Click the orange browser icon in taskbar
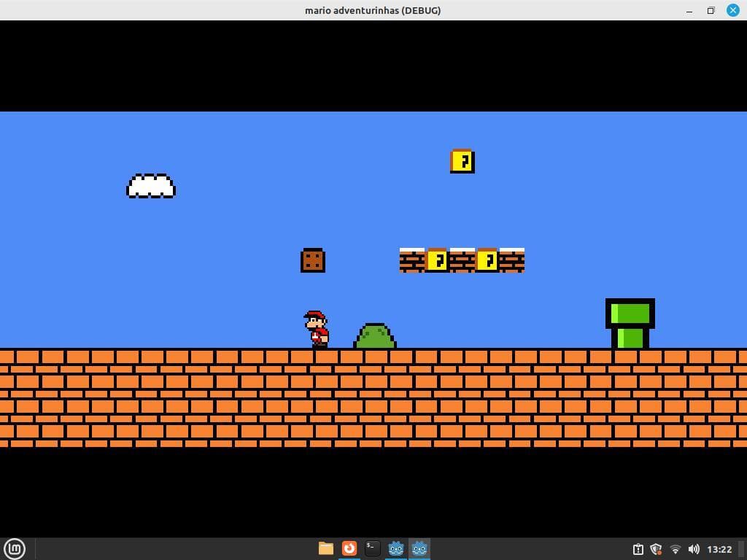Screen dimensions: 747x560 (x=349, y=548)
